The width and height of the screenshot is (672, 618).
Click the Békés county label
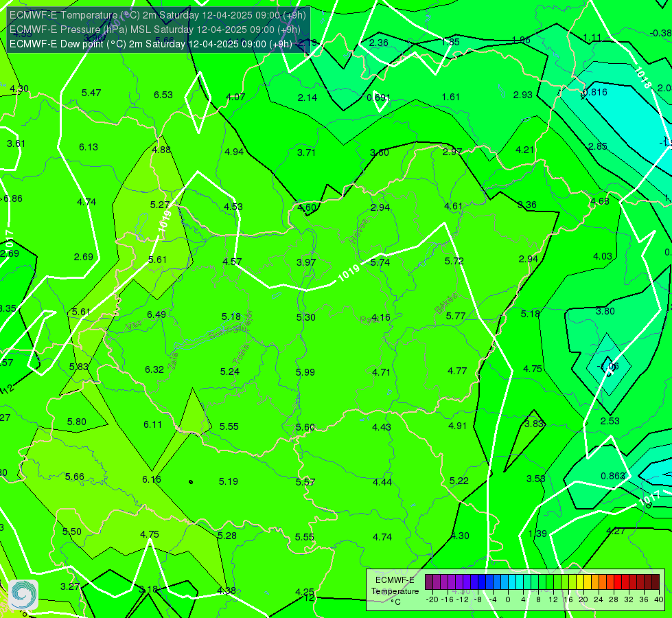coord(447,304)
